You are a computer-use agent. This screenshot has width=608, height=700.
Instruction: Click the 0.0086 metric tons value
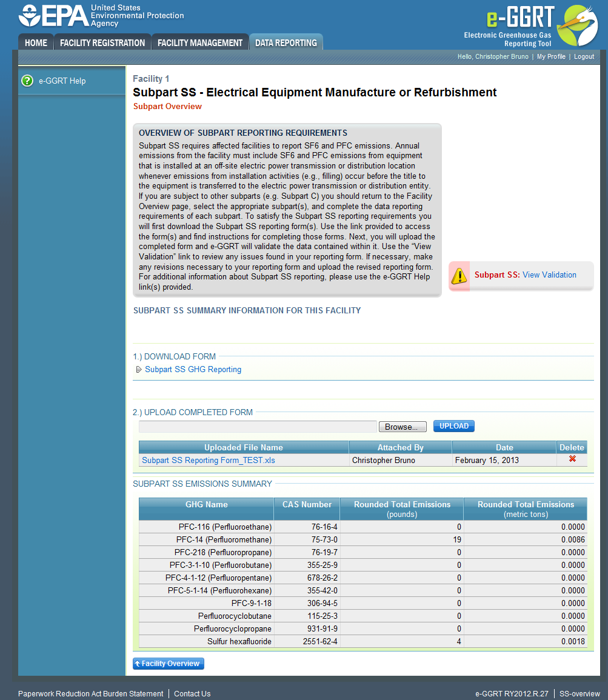[x=573, y=540]
